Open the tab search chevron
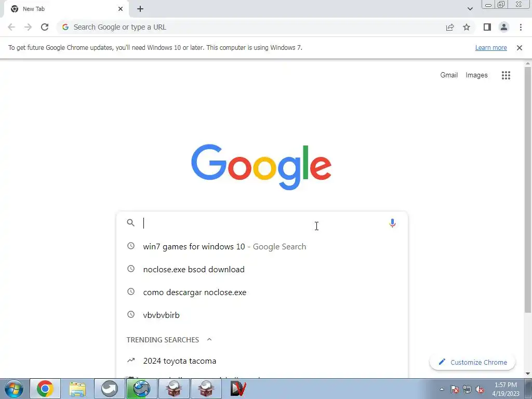532x399 pixels. [x=470, y=9]
